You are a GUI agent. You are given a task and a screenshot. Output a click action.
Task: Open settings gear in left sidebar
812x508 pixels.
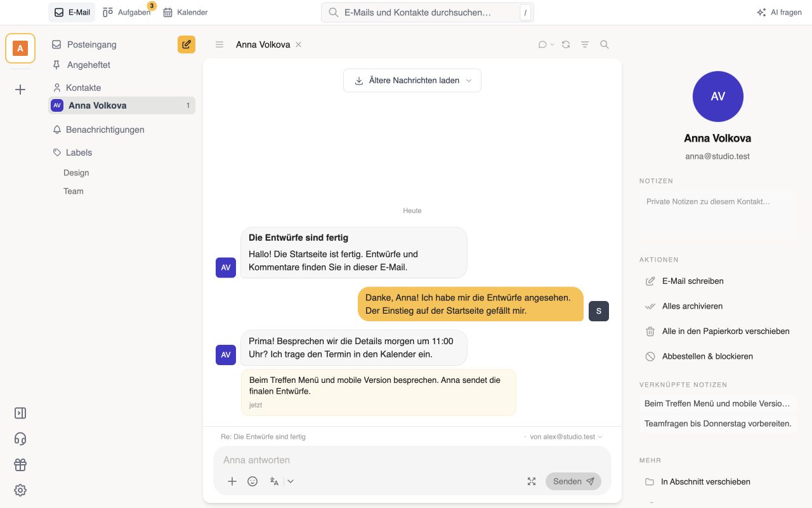tap(20, 490)
